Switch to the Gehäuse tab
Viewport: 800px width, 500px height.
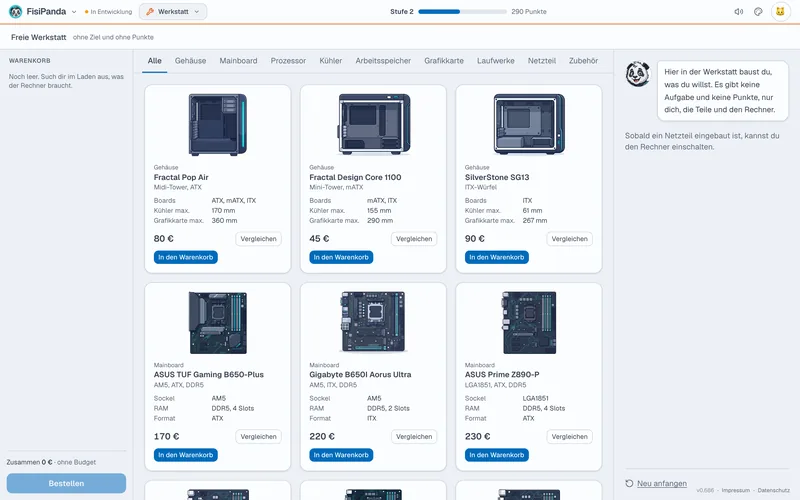(x=190, y=61)
